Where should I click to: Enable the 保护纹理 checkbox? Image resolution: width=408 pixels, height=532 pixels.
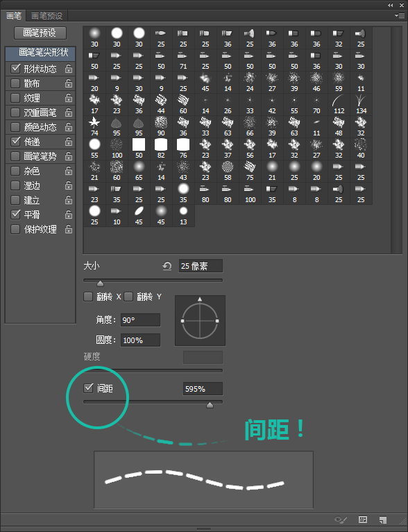point(15,229)
